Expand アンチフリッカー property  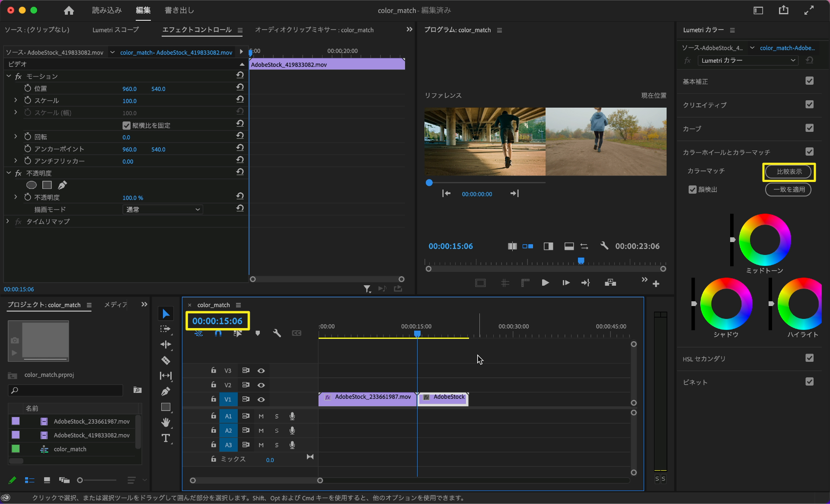pyautogui.click(x=16, y=160)
